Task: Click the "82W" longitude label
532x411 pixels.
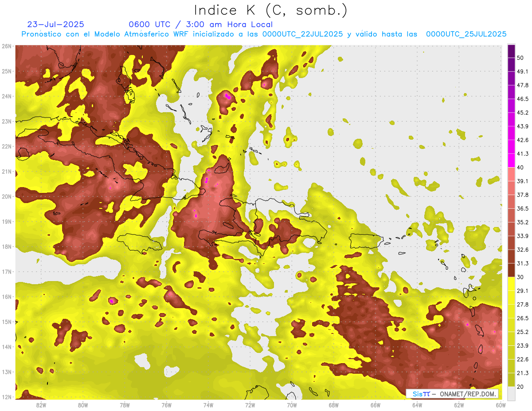Action: (41, 405)
